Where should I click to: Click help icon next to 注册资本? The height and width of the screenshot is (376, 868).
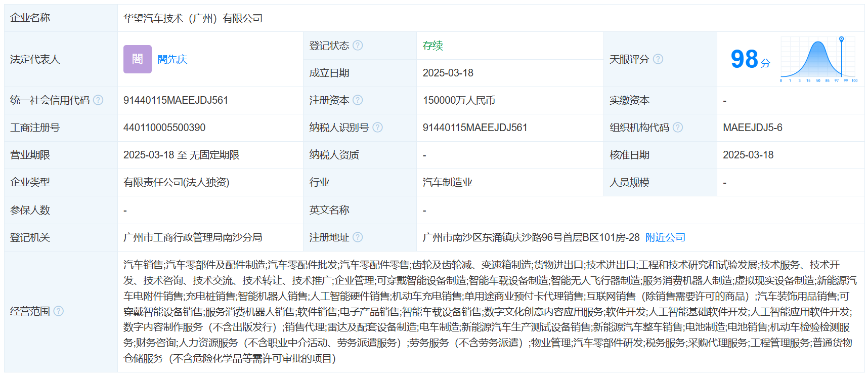[x=358, y=100]
